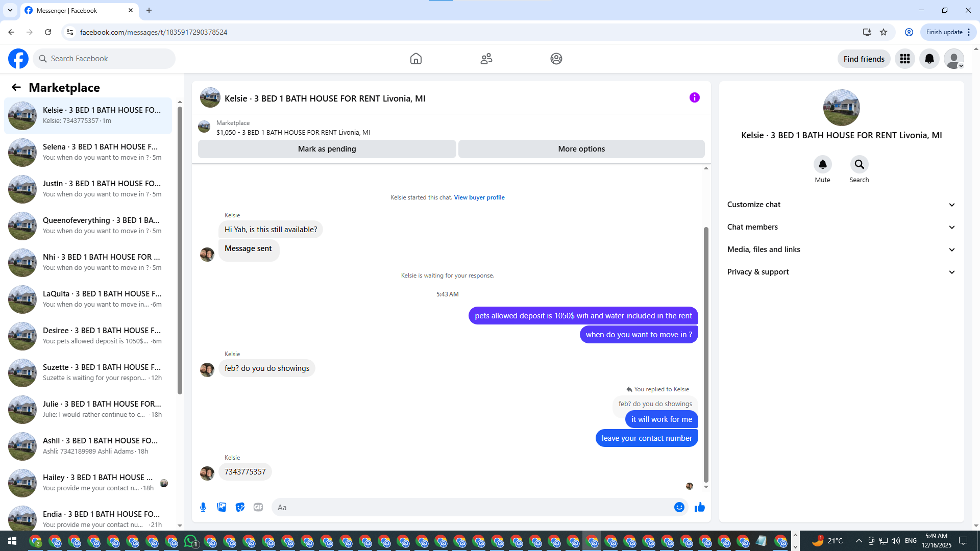
Task: Choose a GIF icon
Action: point(258,507)
